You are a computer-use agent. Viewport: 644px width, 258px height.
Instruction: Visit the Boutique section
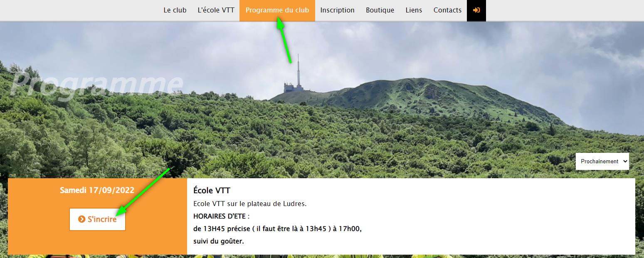[x=380, y=10]
